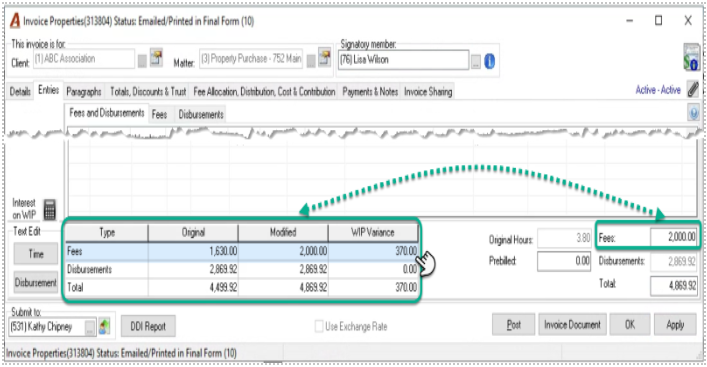
Task: Open the Invoice Document button
Action: (x=572, y=325)
